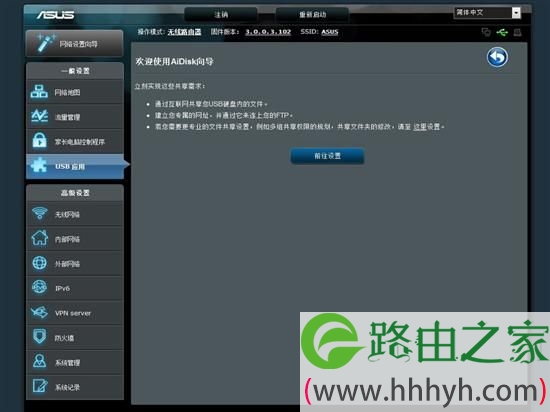Click the heading 欢迎使用AiDisk向导
The height and width of the screenshot is (412, 550).
tap(174, 61)
